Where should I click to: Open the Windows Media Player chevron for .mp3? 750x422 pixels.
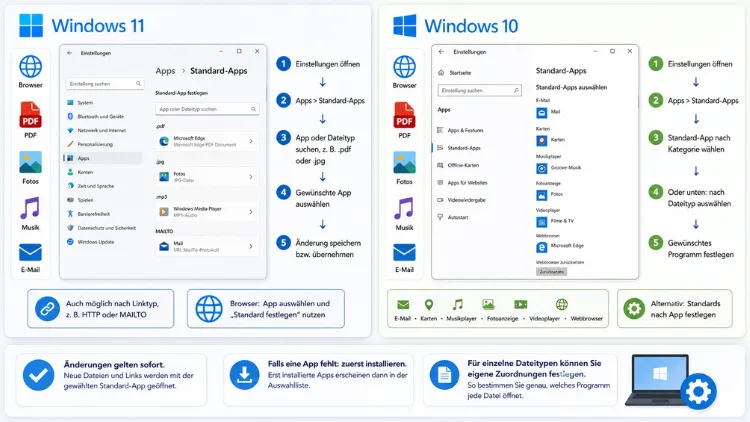coord(251,211)
